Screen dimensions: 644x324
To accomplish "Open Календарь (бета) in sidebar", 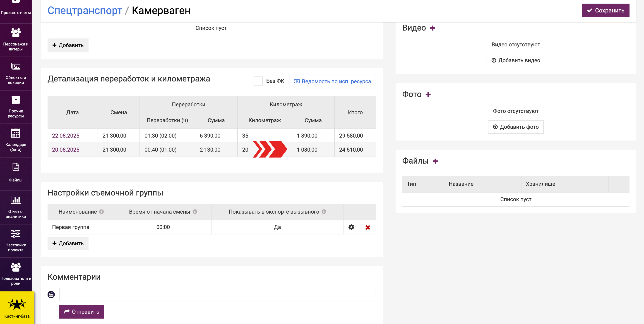I will [16, 140].
